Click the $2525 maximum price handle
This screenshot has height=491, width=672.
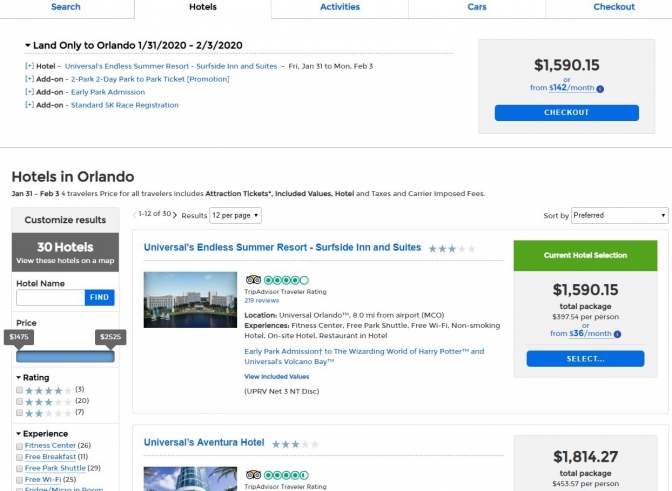[111, 338]
